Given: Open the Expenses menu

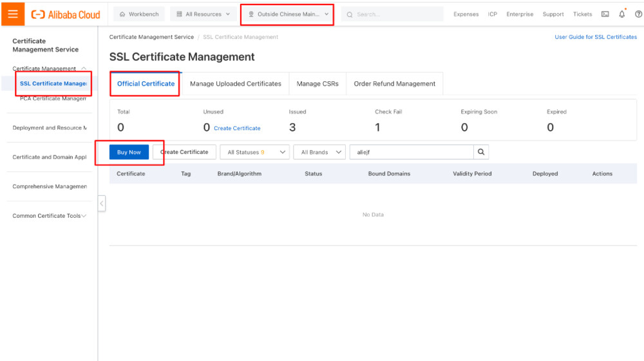Looking at the screenshot, I should point(466,14).
